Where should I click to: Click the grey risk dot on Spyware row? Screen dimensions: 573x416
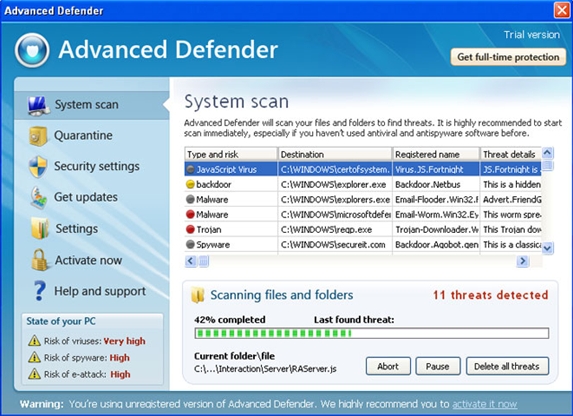(x=190, y=244)
